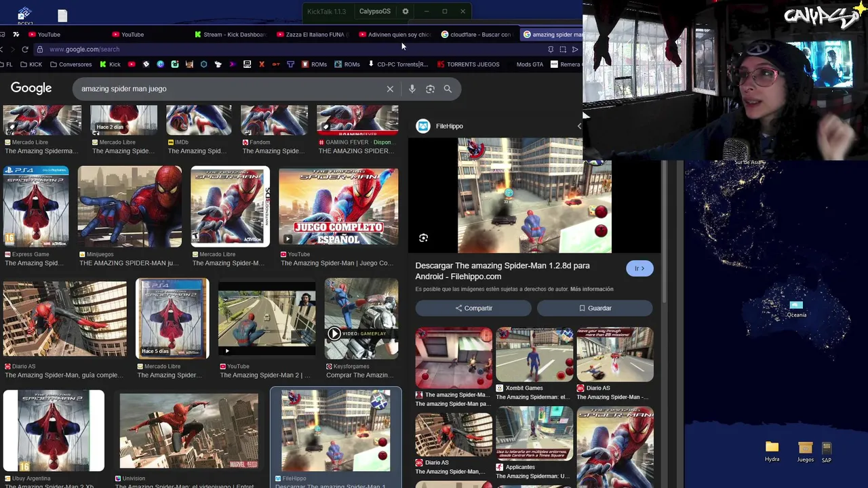Click the Guardar save button

click(x=595, y=308)
